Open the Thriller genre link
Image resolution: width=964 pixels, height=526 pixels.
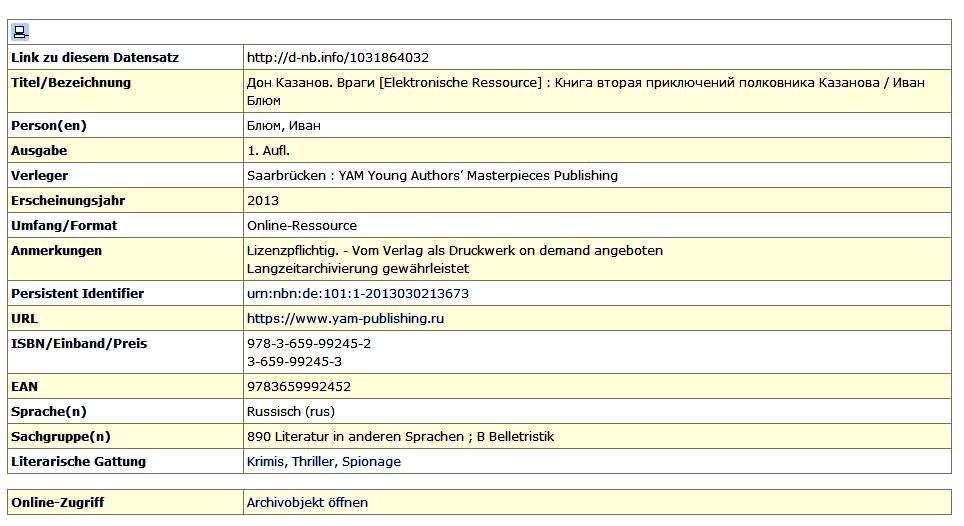[x=314, y=462]
